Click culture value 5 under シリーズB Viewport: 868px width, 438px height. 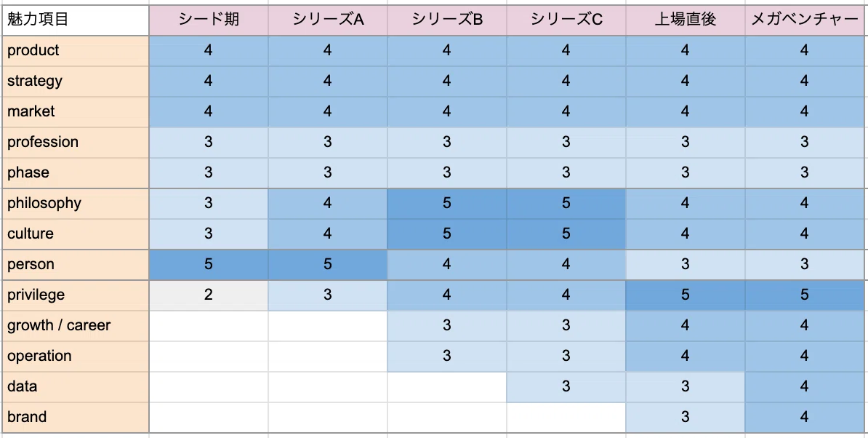(x=447, y=234)
